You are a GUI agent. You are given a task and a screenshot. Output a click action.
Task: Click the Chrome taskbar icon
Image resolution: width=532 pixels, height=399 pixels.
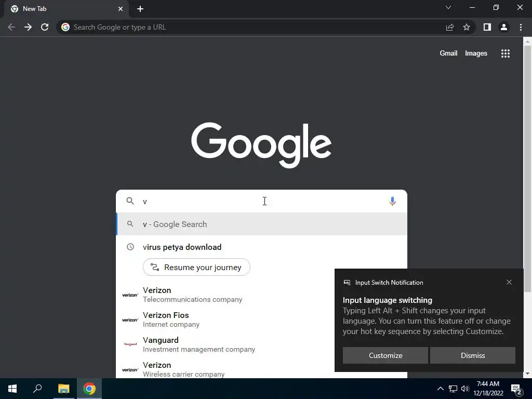tap(89, 389)
